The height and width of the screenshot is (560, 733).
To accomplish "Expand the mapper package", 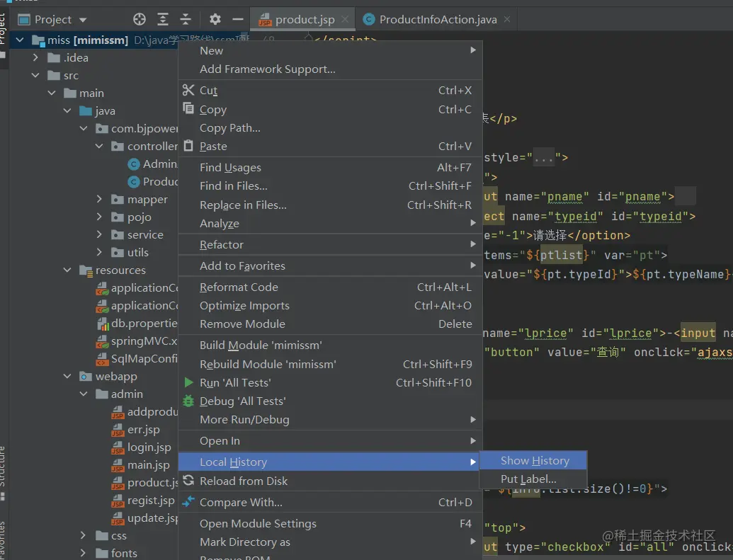I will 98,199.
